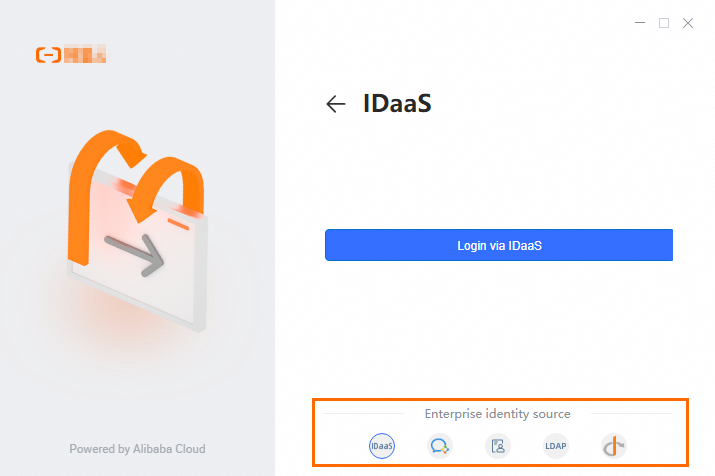
Task: Click the Login via IDaaS button
Action: [499, 245]
